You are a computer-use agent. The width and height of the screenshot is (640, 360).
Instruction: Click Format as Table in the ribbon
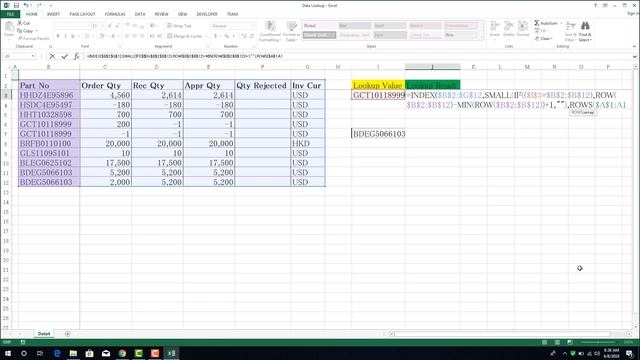tap(291, 31)
